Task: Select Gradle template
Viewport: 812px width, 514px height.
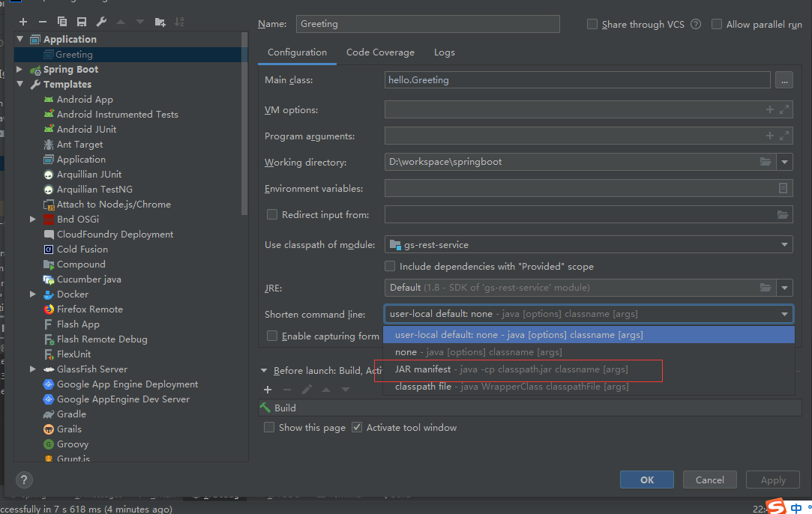Action: (x=71, y=414)
